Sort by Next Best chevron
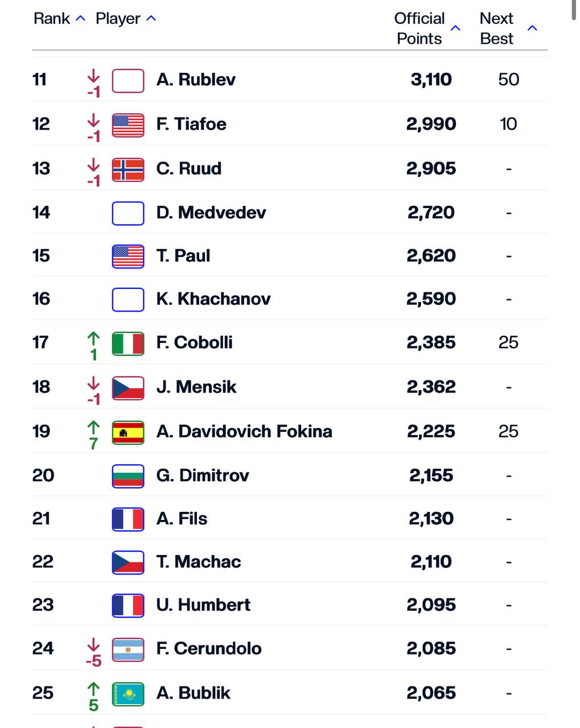The height and width of the screenshot is (728, 580). 532,28
